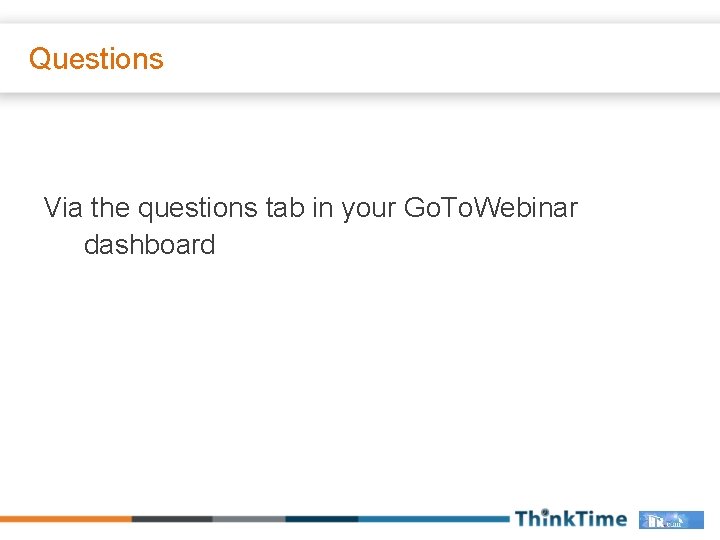Click the word "the" in the body text

111,208
